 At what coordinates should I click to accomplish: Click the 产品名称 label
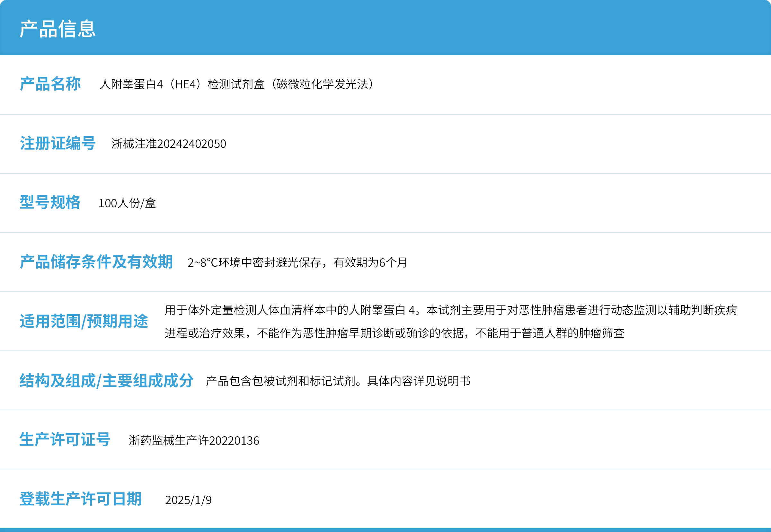[50, 84]
